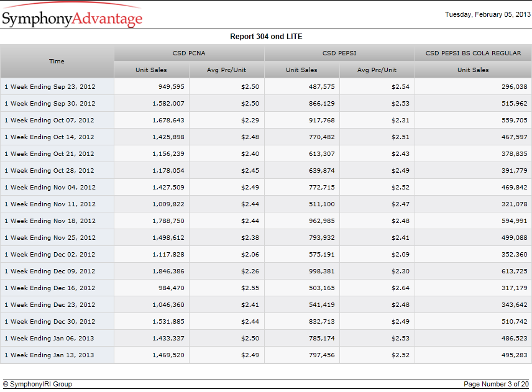Screen dimensions: 532x392
Task: Click BS COLA unit sales value 515,962
Action: coord(515,103)
